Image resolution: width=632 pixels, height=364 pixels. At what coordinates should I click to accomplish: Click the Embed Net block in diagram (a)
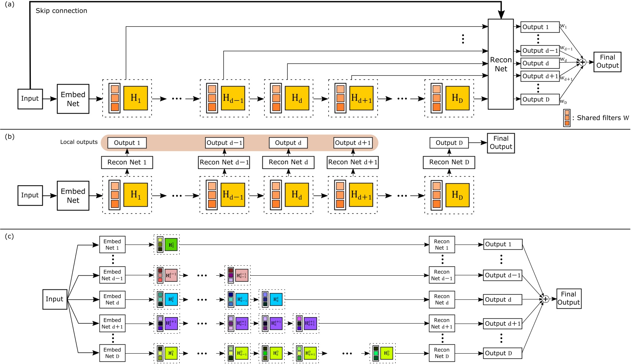[73, 98]
